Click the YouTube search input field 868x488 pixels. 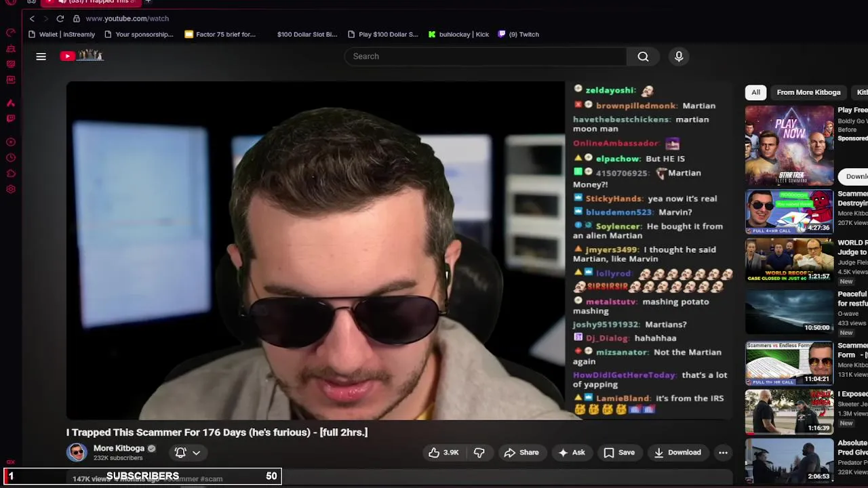(485, 56)
